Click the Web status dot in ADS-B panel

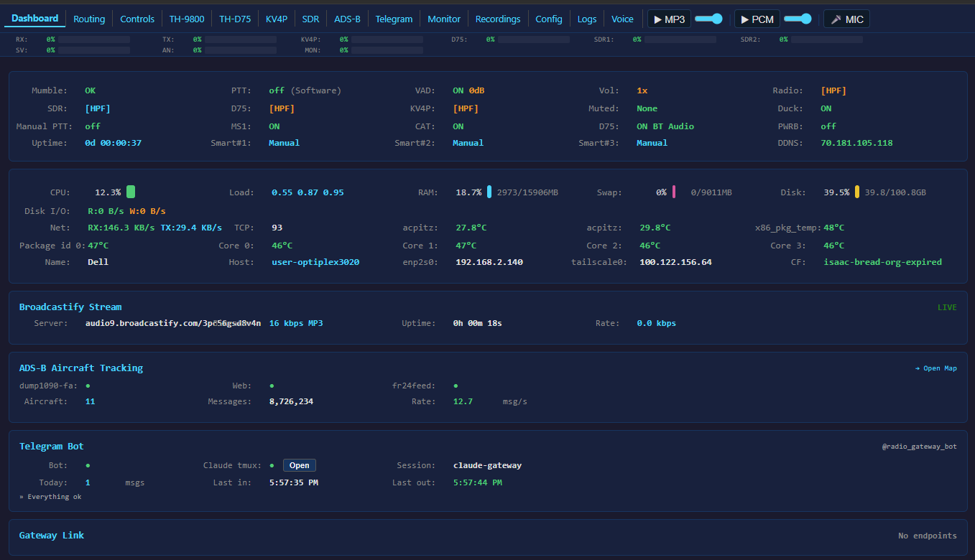[x=271, y=386]
